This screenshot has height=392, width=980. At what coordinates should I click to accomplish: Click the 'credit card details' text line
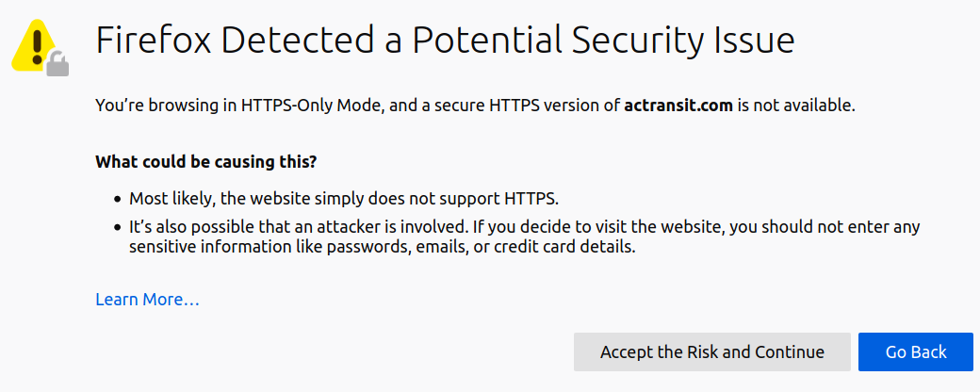point(382,248)
